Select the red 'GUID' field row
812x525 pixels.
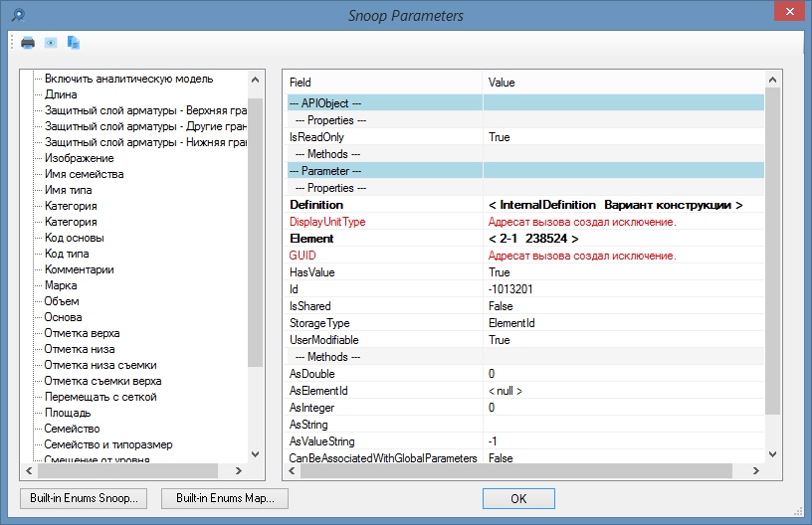[525, 256]
